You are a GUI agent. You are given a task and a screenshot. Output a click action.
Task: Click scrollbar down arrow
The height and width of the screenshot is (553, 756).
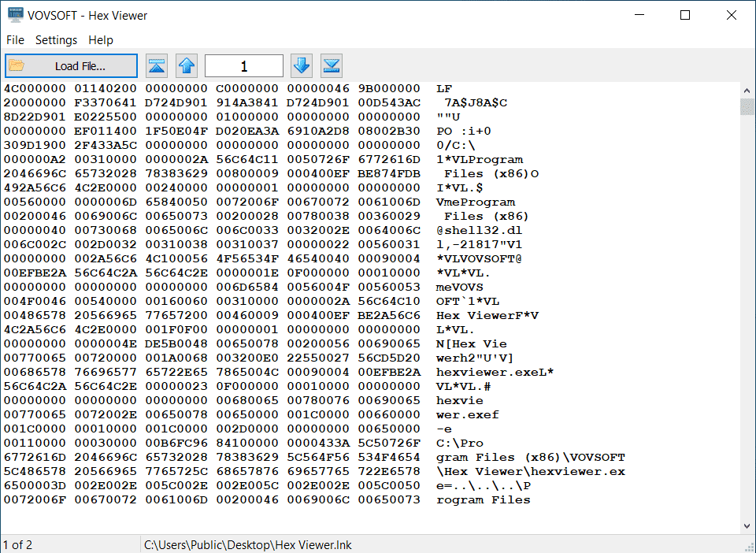(747, 526)
